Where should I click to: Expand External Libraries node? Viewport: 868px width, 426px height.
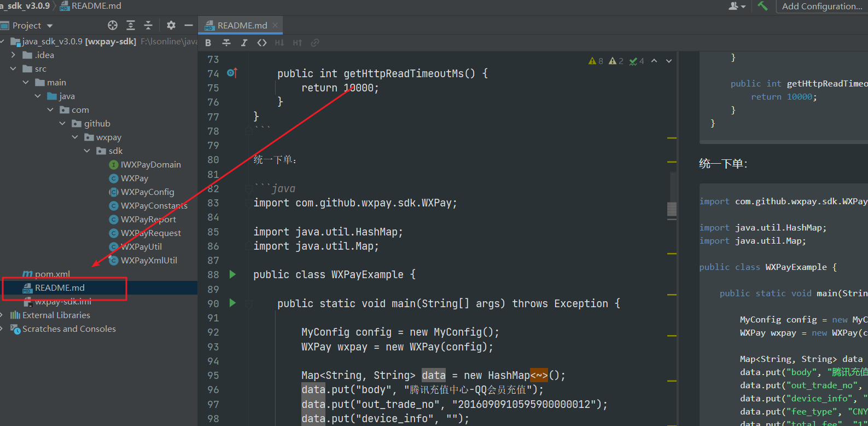[x=2, y=315]
